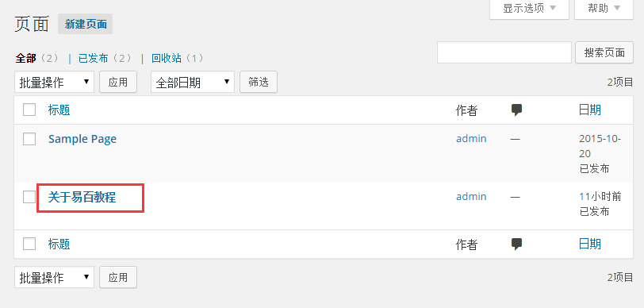Image resolution: width=644 pixels, height=308 pixels.
Task: Click the comments bubble icon in header row
Action: coord(516,110)
